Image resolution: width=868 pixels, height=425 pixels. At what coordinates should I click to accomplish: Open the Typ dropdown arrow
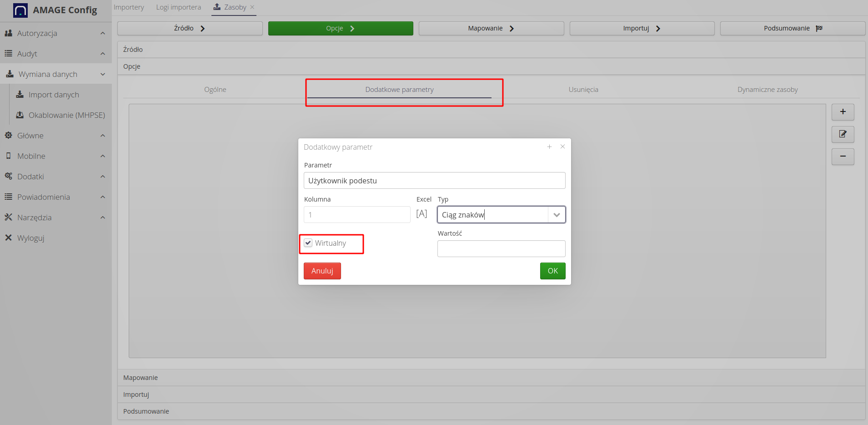pyautogui.click(x=557, y=215)
